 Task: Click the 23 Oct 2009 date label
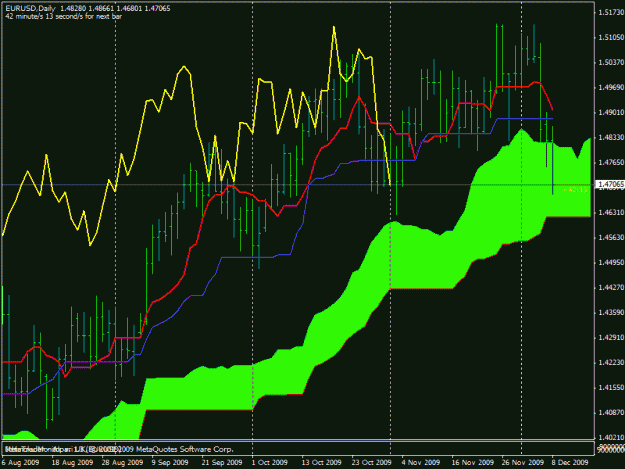click(371, 462)
